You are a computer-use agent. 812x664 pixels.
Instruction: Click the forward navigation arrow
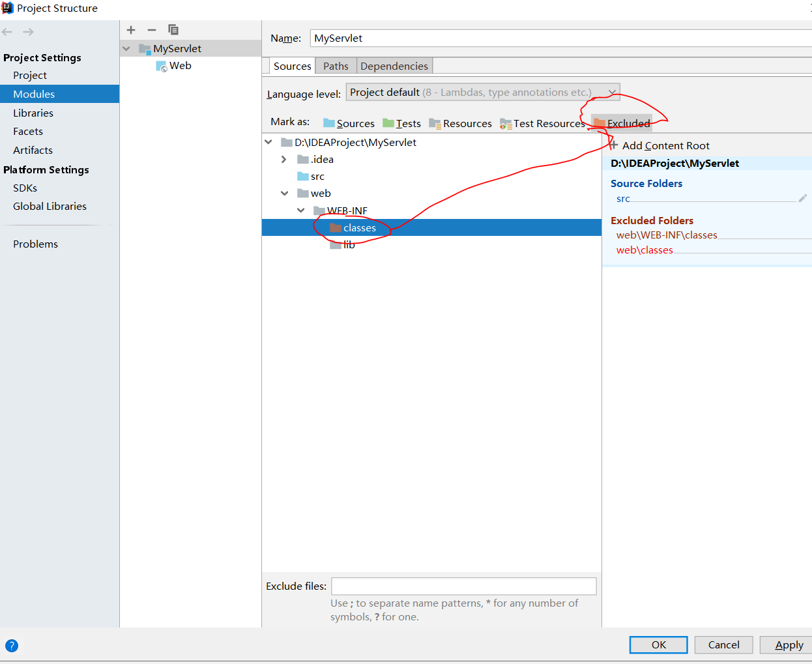[28, 31]
